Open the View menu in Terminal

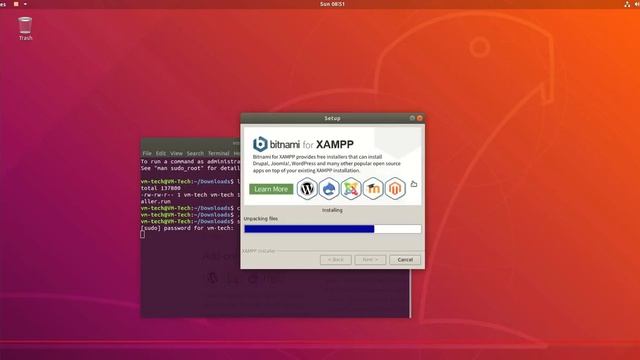(176, 153)
